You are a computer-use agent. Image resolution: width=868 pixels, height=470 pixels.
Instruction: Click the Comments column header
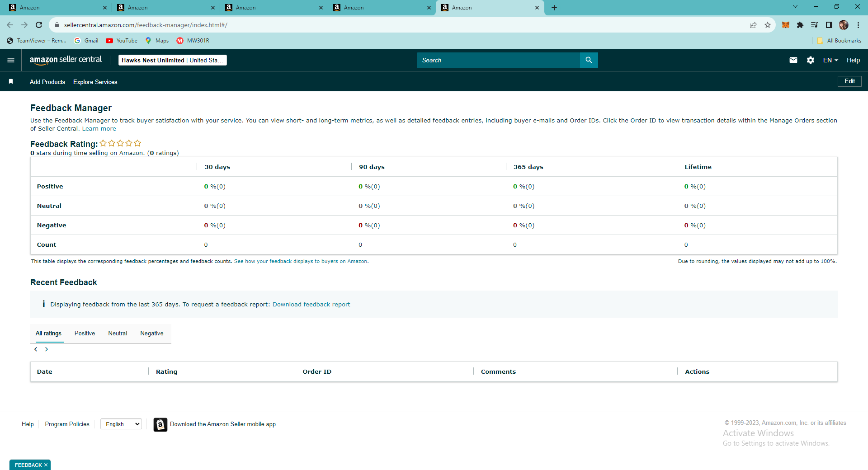(x=498, y=371)
